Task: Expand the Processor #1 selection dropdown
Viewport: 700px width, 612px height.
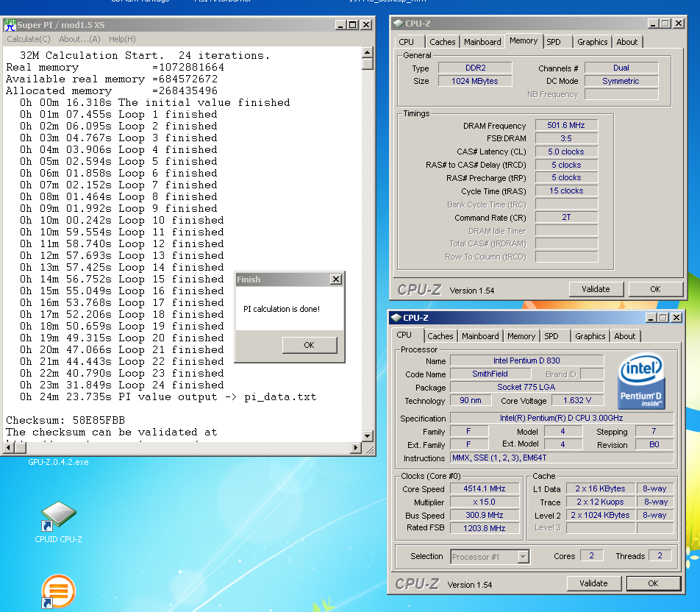Action: click(x=524, y=557)
